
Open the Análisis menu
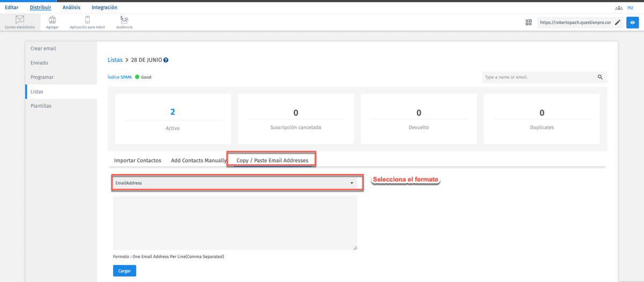point(71,8)
